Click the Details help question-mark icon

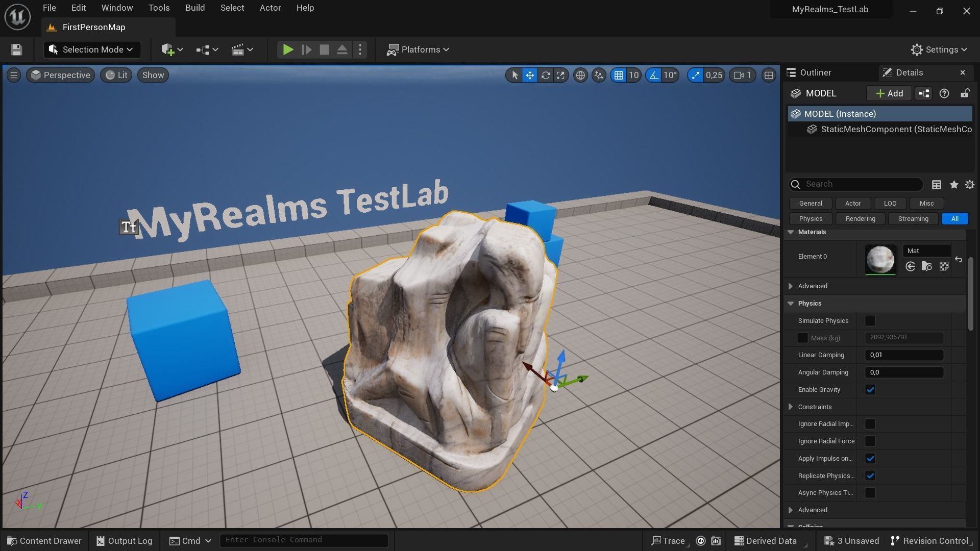click(944, 93)
